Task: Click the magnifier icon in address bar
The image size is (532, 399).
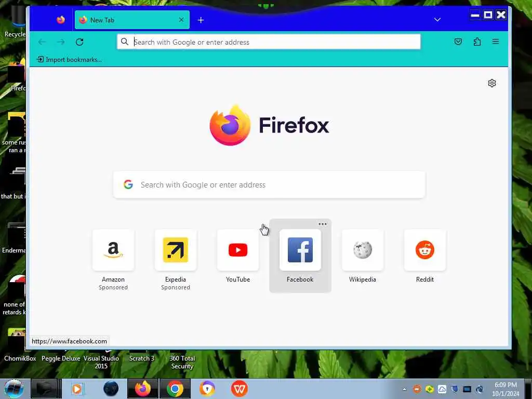Action: [x=125, y=42]
